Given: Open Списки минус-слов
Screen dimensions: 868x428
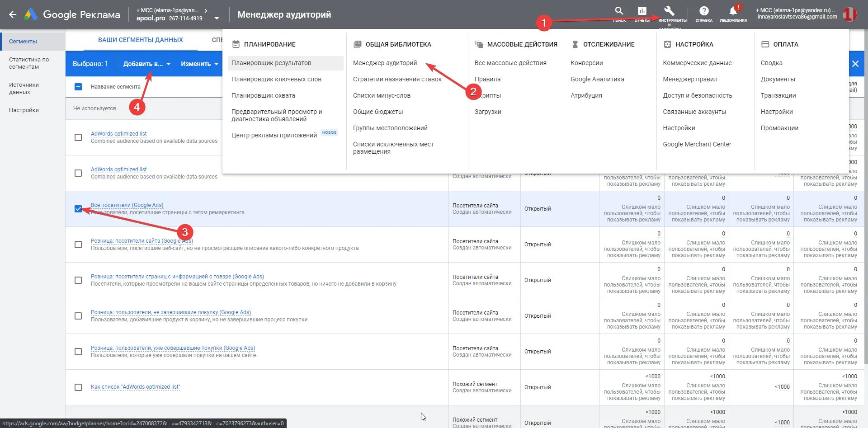Looking at the screenshot, I should 382,95.
